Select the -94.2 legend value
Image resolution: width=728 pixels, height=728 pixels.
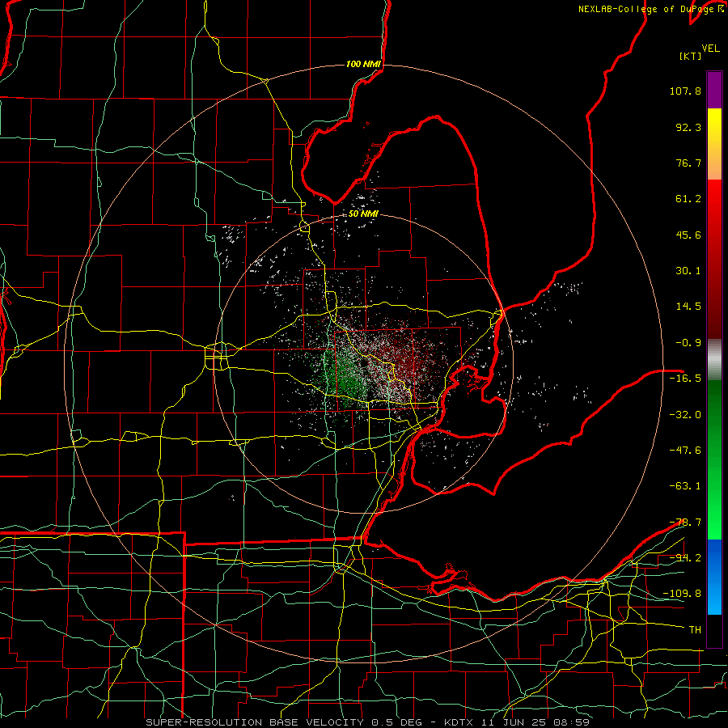tap(685, 558)
